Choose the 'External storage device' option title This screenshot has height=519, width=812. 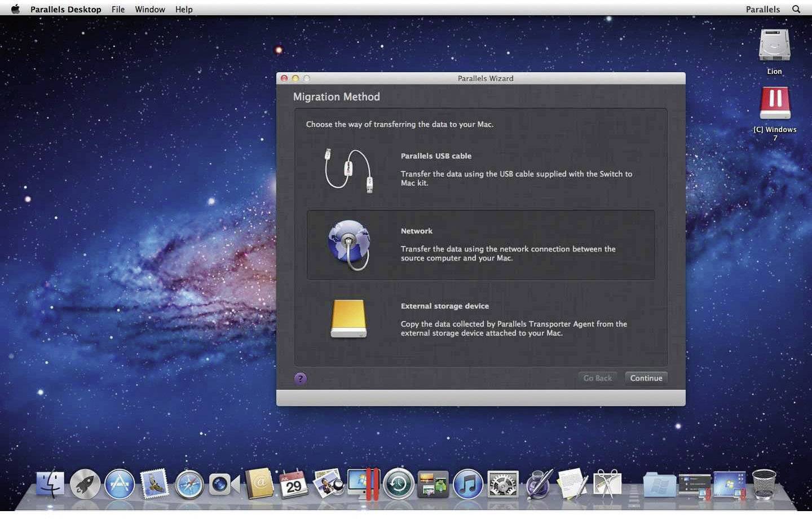pyautogui.click(x=445, y=306)
